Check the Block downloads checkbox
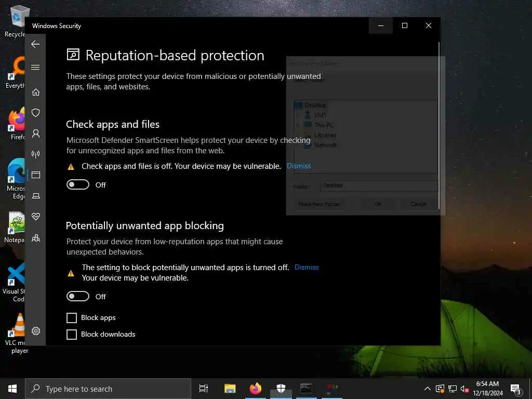This screenshot has width=532, height=399. click(72, 335)
